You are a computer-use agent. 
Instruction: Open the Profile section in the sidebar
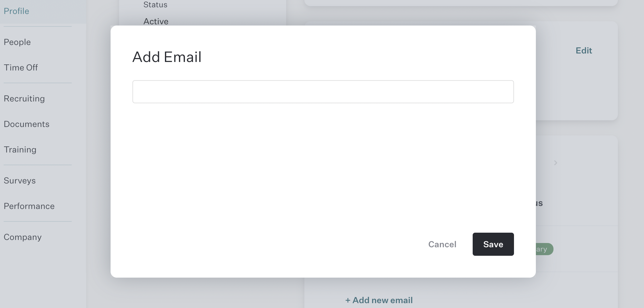pyautogui.click(x=16, y=11)
